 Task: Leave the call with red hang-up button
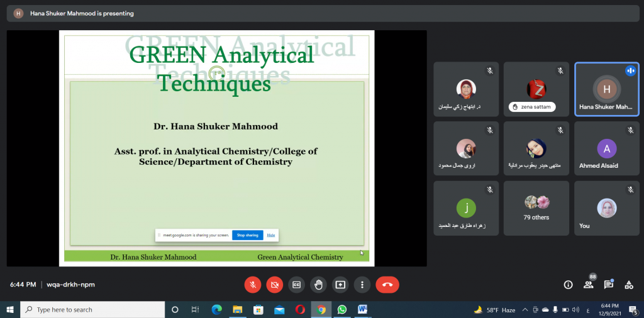coord(387,285)
